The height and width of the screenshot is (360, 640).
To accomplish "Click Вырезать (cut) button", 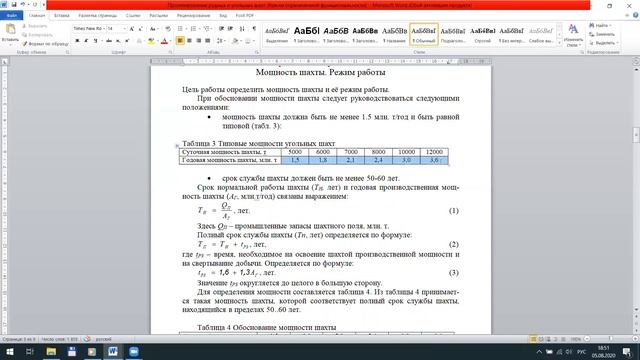I will pyautogui.click(x=35, y=26).
